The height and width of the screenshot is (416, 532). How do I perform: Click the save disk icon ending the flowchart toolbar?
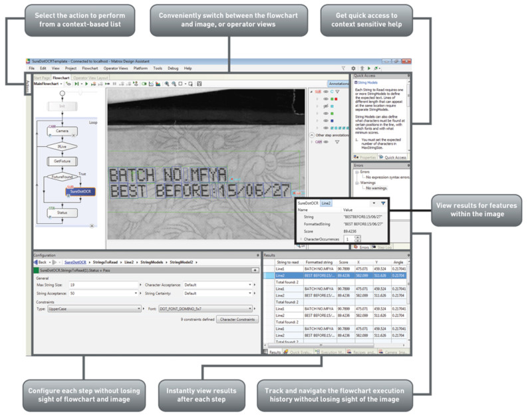click(199, 84)
